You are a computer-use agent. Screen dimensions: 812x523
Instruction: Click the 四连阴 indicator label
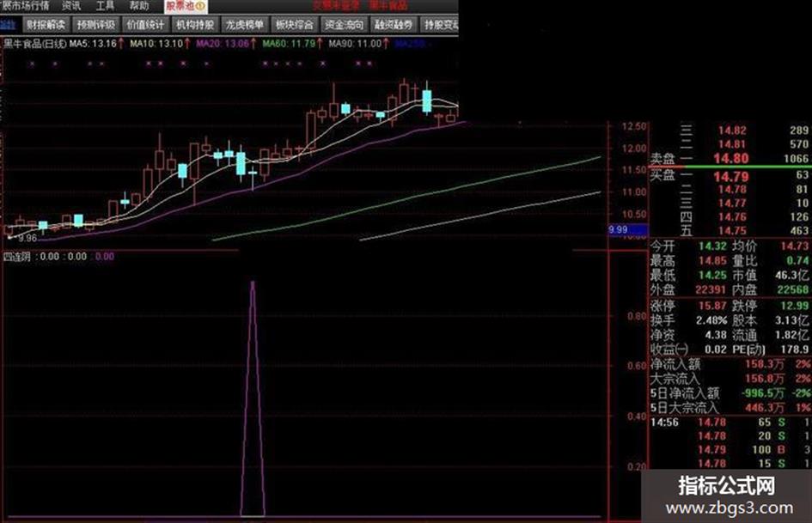tap(17, 256)
